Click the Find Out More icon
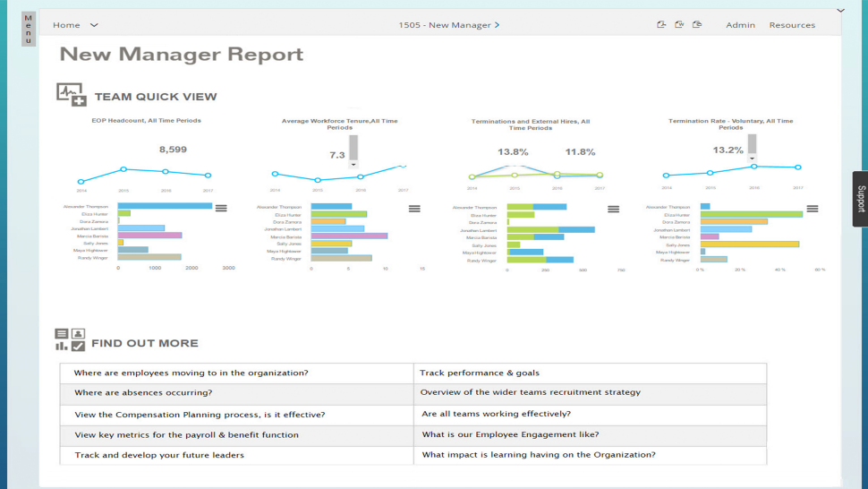Viewport: 868px width, 489px height. pyautogui.click(x=70, y=339)
